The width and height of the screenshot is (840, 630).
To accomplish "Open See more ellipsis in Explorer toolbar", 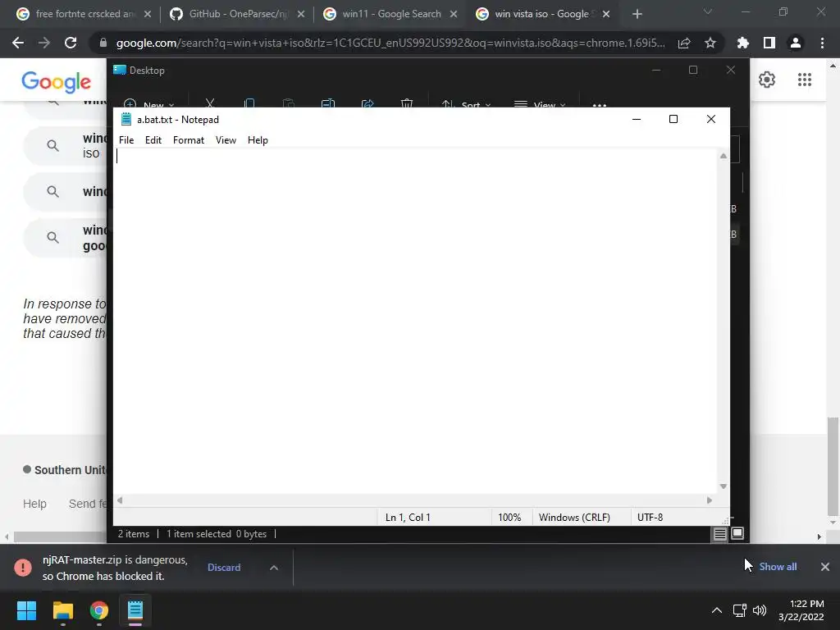I will click(x=600, y=104).
